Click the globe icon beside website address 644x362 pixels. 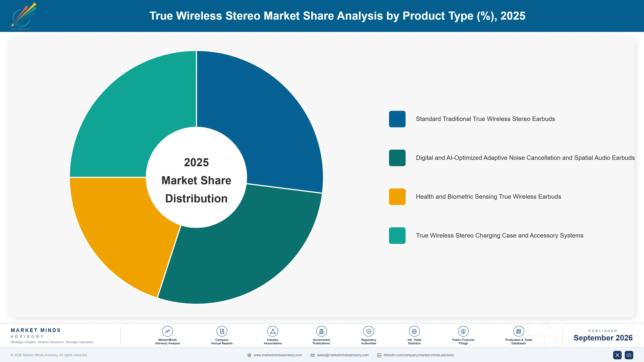click(x=249, y=355)
